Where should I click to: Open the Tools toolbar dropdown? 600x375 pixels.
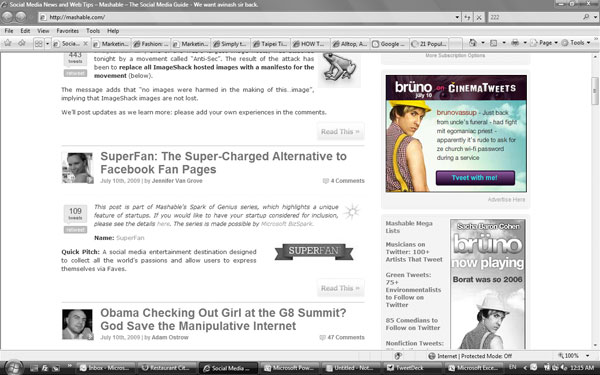tap(576, 43)
